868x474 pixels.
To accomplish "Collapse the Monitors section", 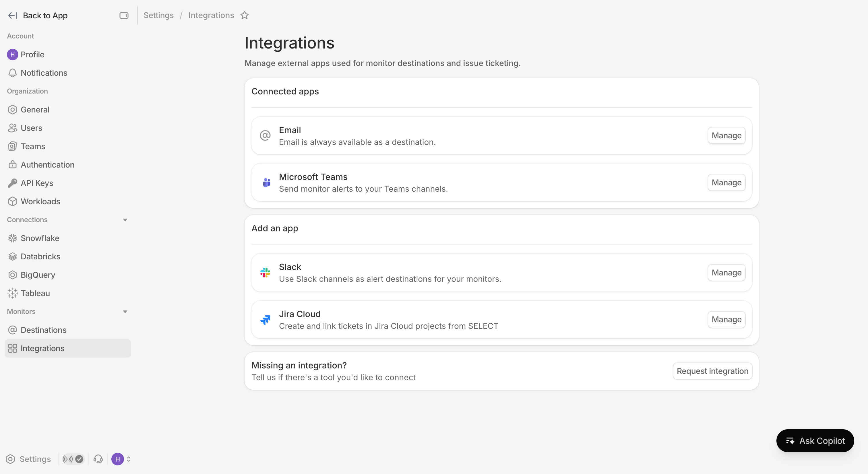I will pyautogui.click(x=125, y=312).
